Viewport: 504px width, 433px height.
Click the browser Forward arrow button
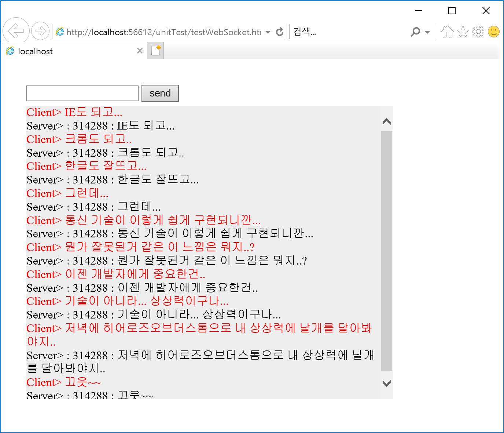tap(40, 31)
